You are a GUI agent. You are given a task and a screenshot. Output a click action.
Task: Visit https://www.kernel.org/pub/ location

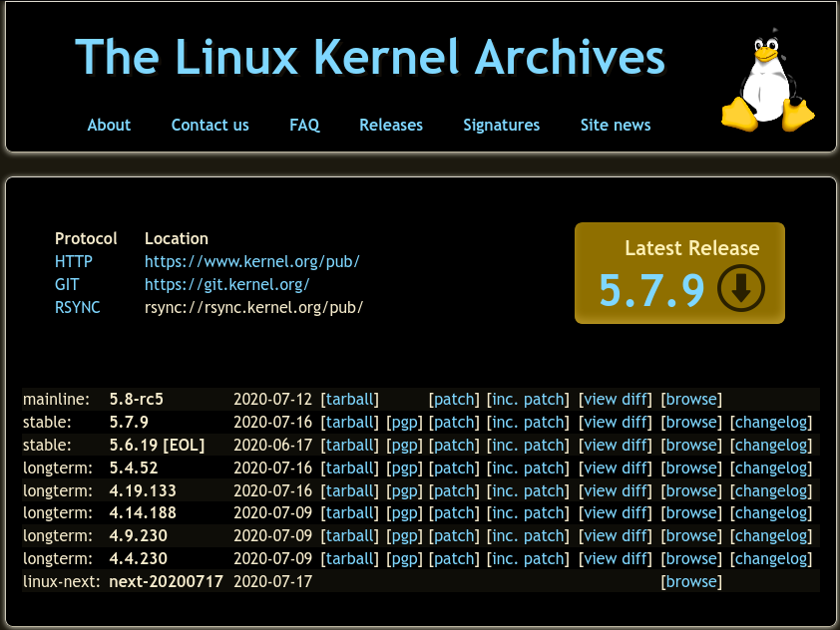coord(251,261)
